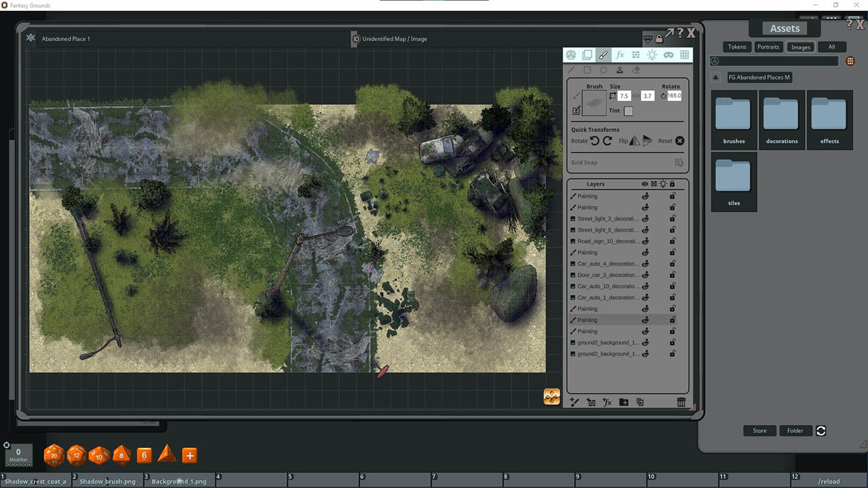This screenshot has height=488, width=868.
Task: Switch to the Tokens tab
Action: 737,47
